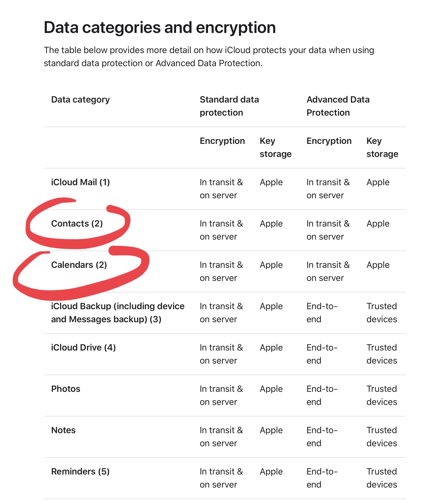448x503 pixels.
Task: Click the 'Notes' row label
Action: point(63,430)
